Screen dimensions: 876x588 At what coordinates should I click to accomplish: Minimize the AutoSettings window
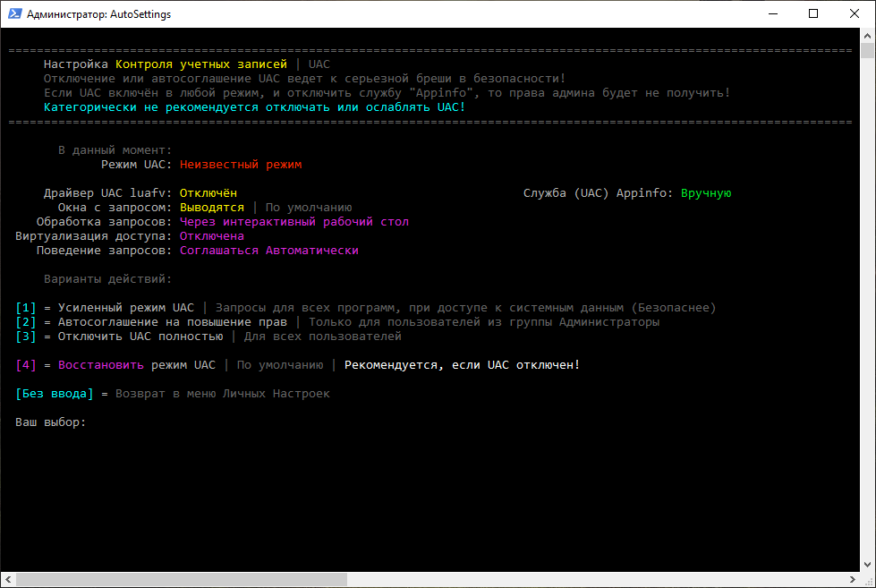(773, 14)
